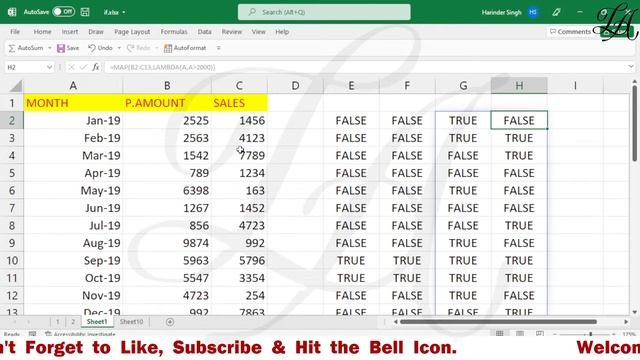Switch to Normal view icon in status bar
The width and height of the screenshot is (640, 360).
click(x=500, y=333)
